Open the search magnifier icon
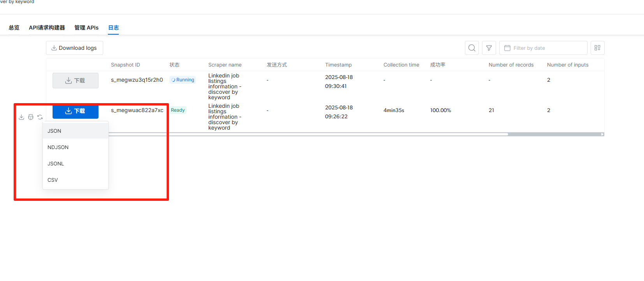The height and width of the screenshot is (281, 644). click(x=472, y=48)
